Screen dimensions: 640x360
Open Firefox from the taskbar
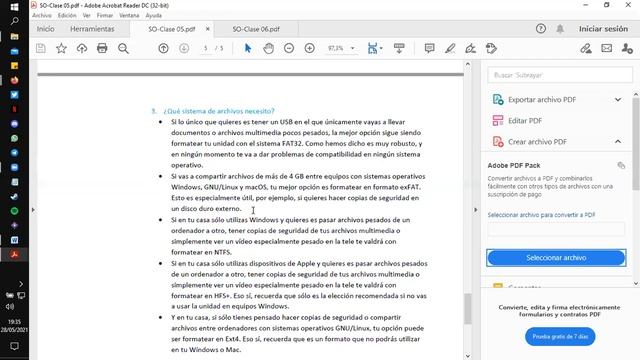14,80
